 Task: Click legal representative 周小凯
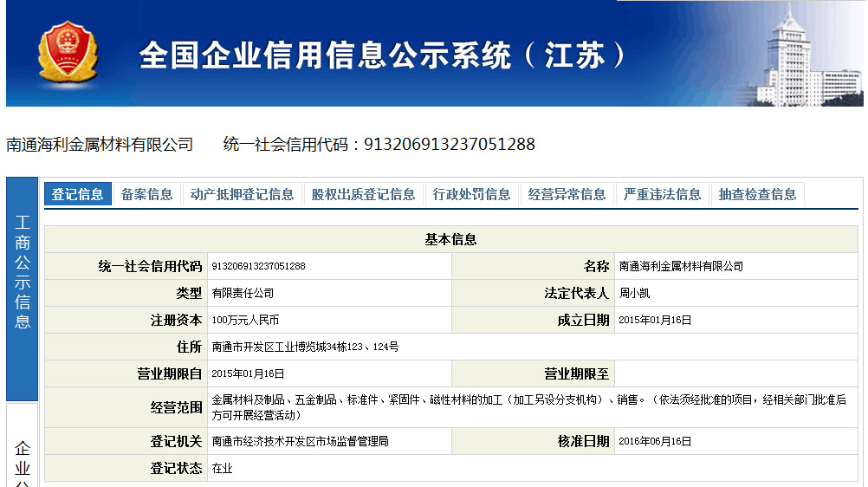coord(634,293)
